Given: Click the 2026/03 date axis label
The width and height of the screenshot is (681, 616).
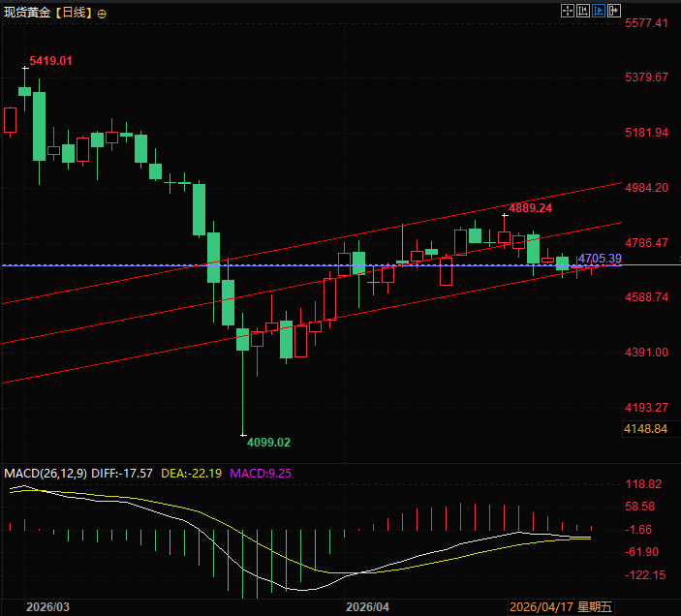Looking at the screenshot, I should pyautogui.click(x=47, y=607).
